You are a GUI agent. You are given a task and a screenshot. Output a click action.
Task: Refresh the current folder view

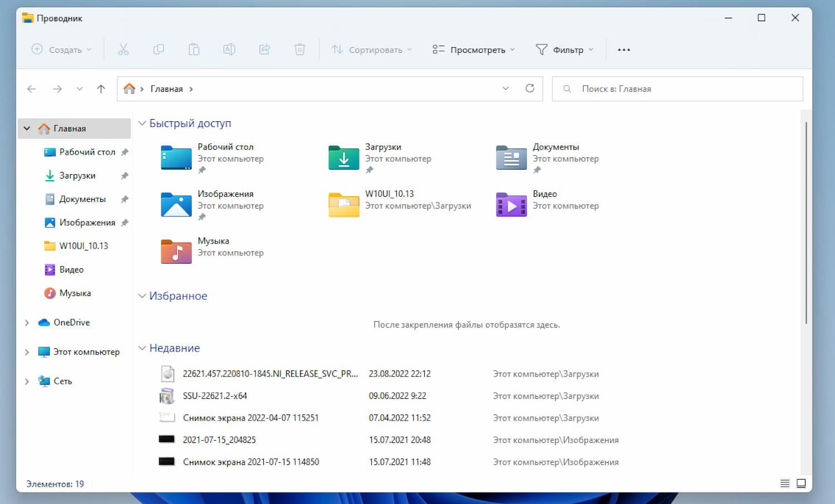coord(530,88)
